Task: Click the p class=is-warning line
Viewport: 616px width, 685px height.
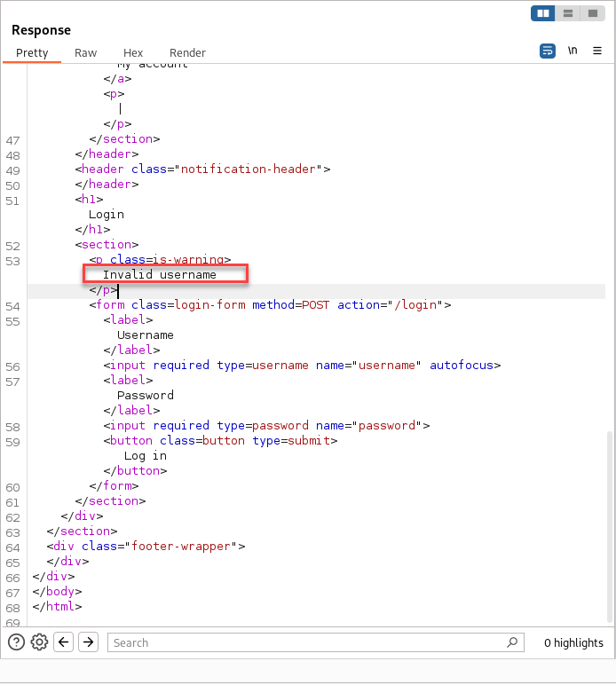Action: (x=160, y=259)
